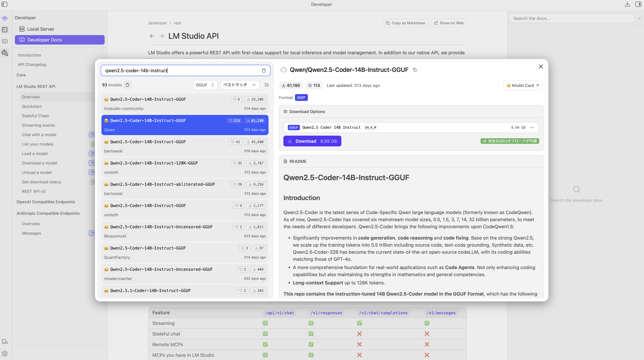Clear the model search field with trash icon

click(x=263, y=71)
